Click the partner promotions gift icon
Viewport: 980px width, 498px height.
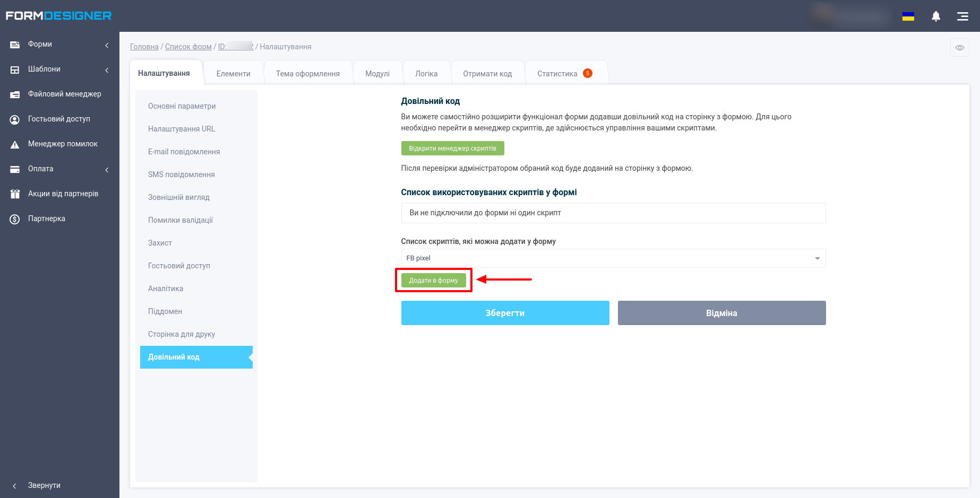click(15, 194)
